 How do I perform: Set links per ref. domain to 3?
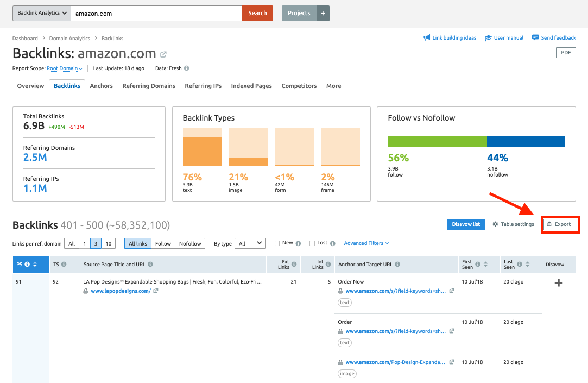click(x=96, y=243)
